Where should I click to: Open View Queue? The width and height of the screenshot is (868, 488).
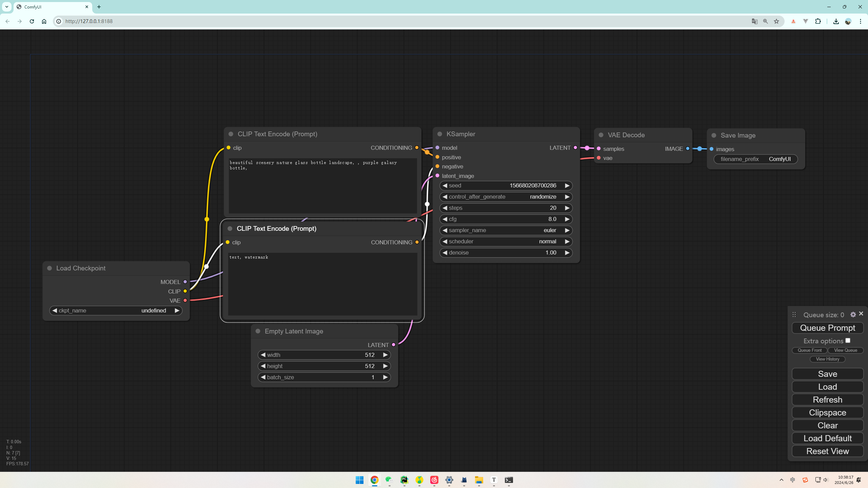pyautogui.click(x=846, y=350)
